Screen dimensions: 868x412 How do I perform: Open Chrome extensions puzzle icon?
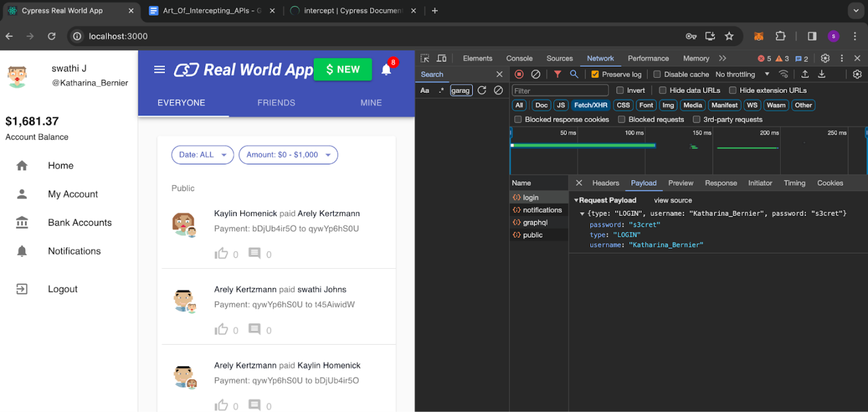(x=781, y=36)
